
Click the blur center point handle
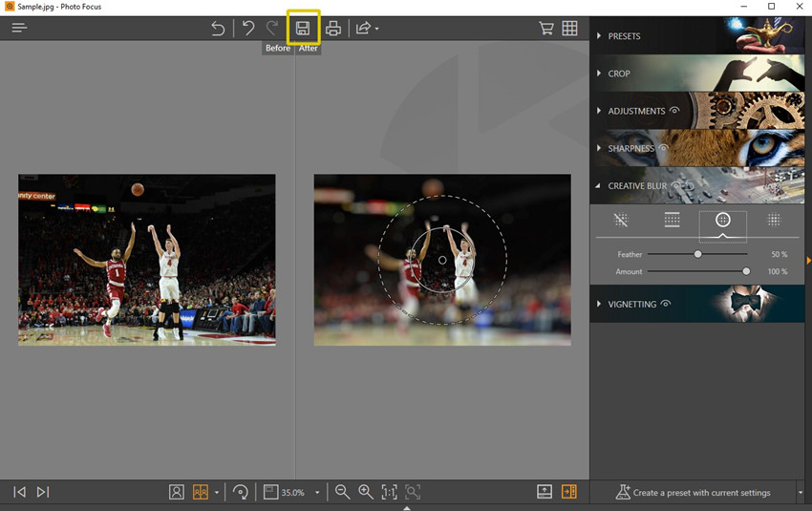[442, 260]
